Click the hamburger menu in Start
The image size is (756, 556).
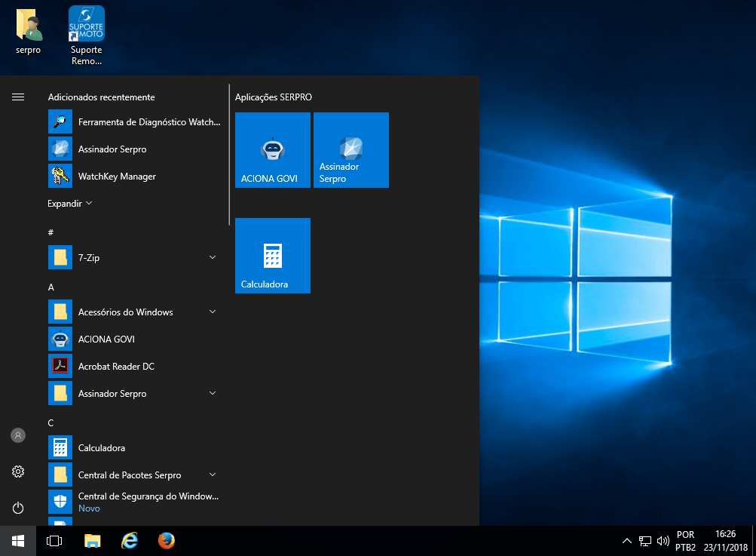(x=18, y=97)
